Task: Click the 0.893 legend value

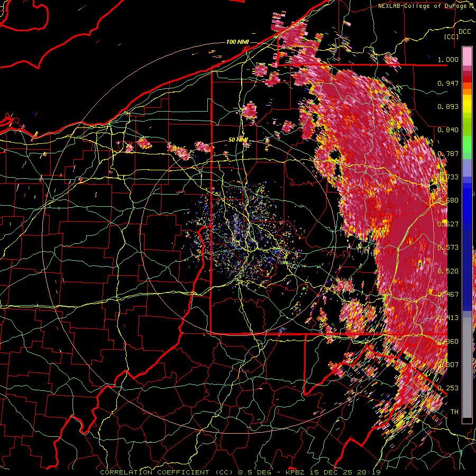Action: (448, 106)
